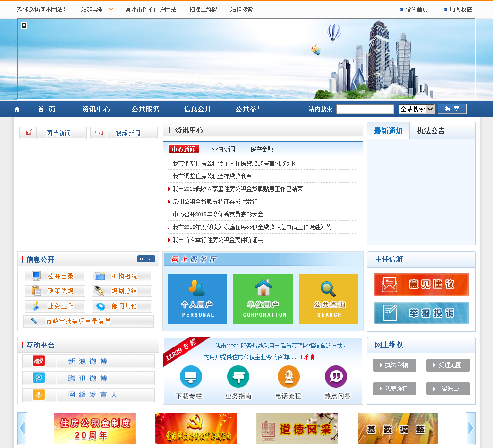Switch to the 房产金融 tab
The width and height of the screenshot is (493, 448).
[262, 149]
